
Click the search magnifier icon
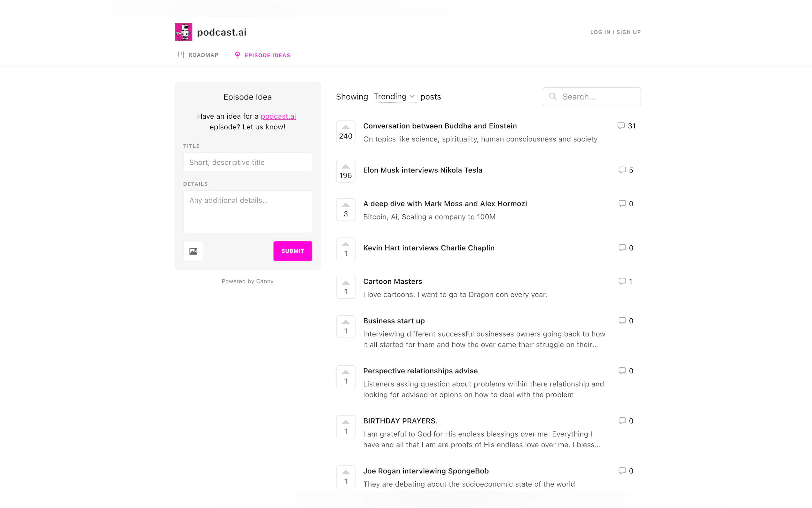[x=552, y=96]
